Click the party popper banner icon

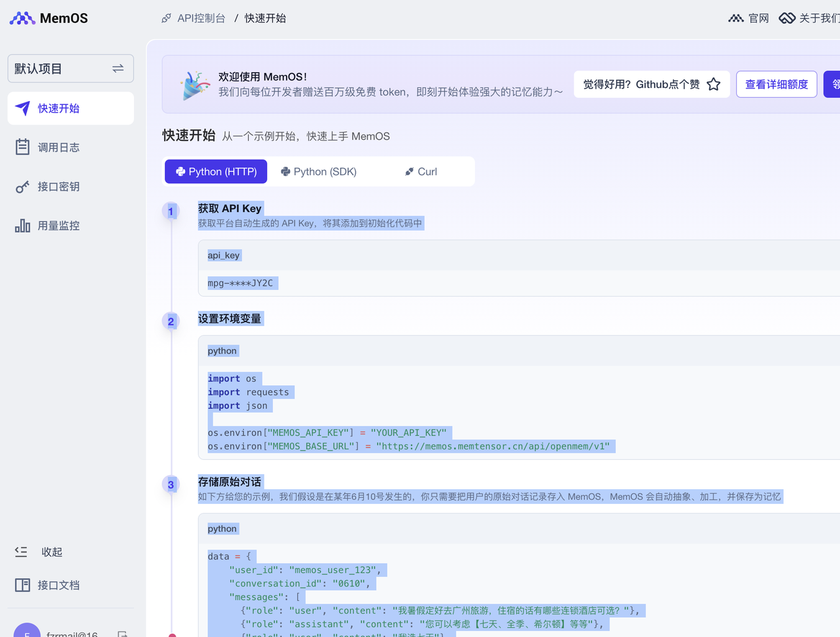194,85
